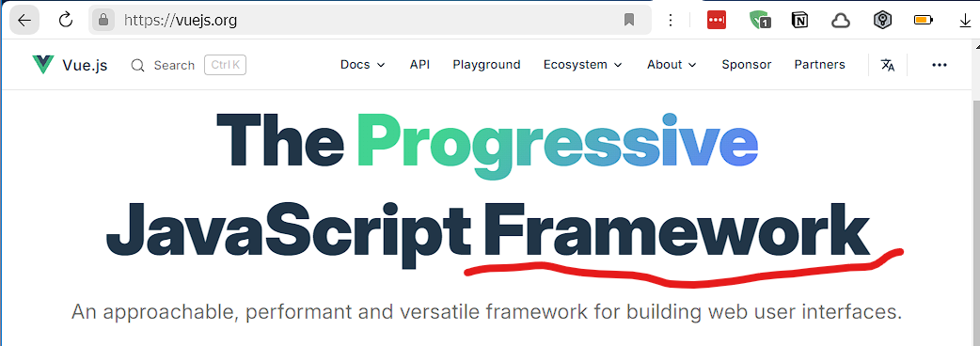Click the 'Framework' heading word
This screenshot has width=980, height=346.
(x=676, y=229)
